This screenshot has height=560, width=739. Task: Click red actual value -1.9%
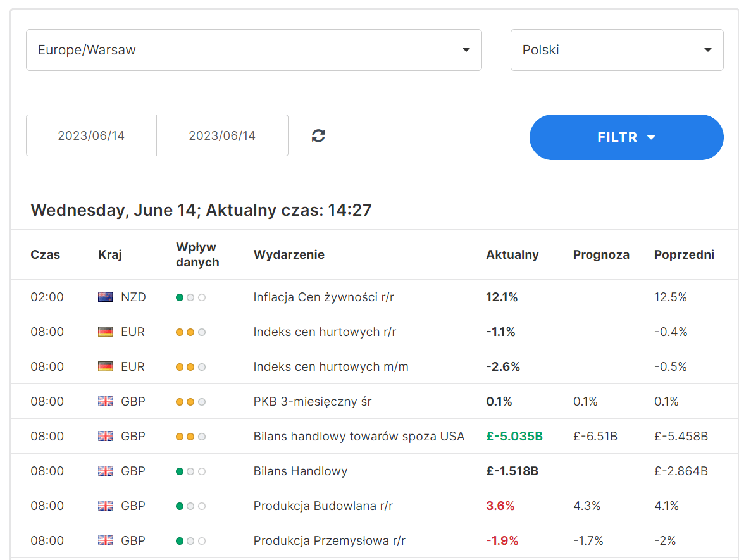[502, 540]
